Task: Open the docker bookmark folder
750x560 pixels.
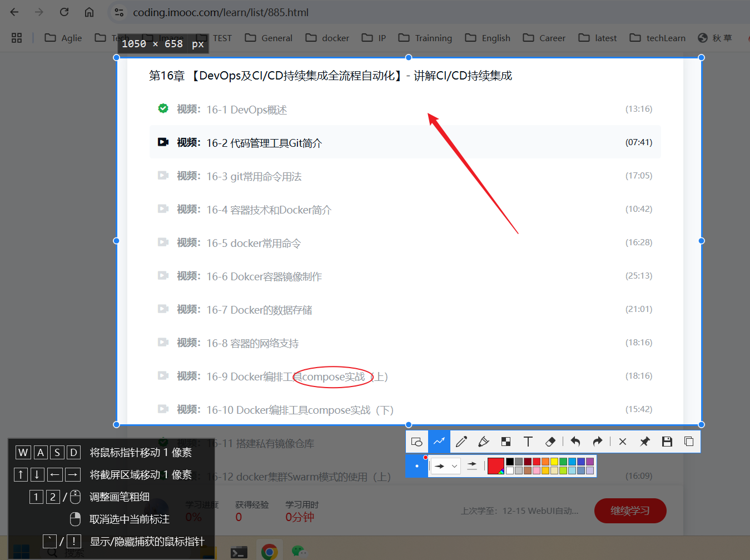Action: pos(327,38)
